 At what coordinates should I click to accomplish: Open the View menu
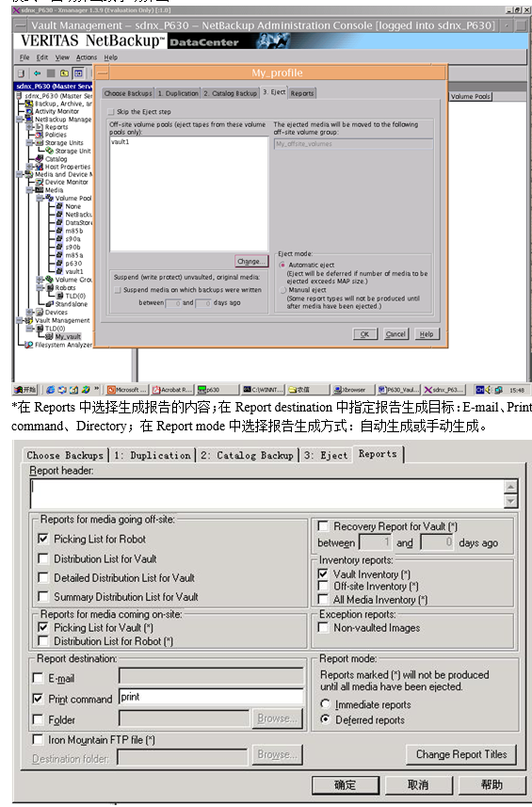click(x=62, y=57)
